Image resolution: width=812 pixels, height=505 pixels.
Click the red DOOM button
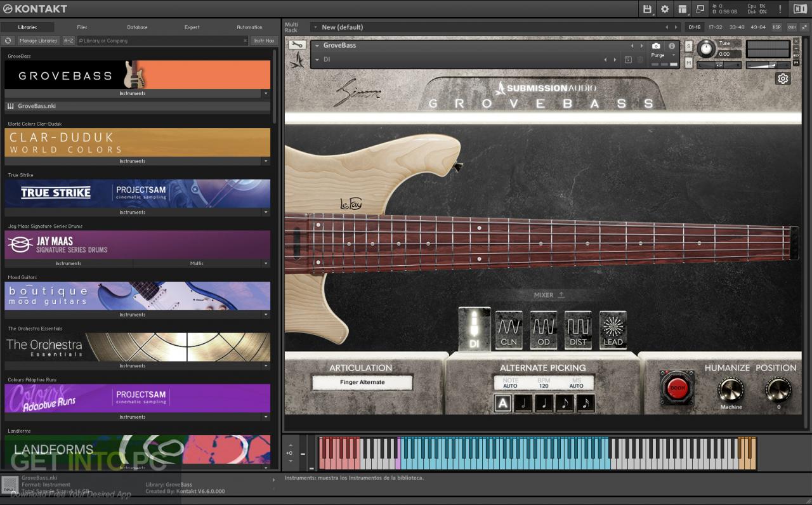click(678, 388)
